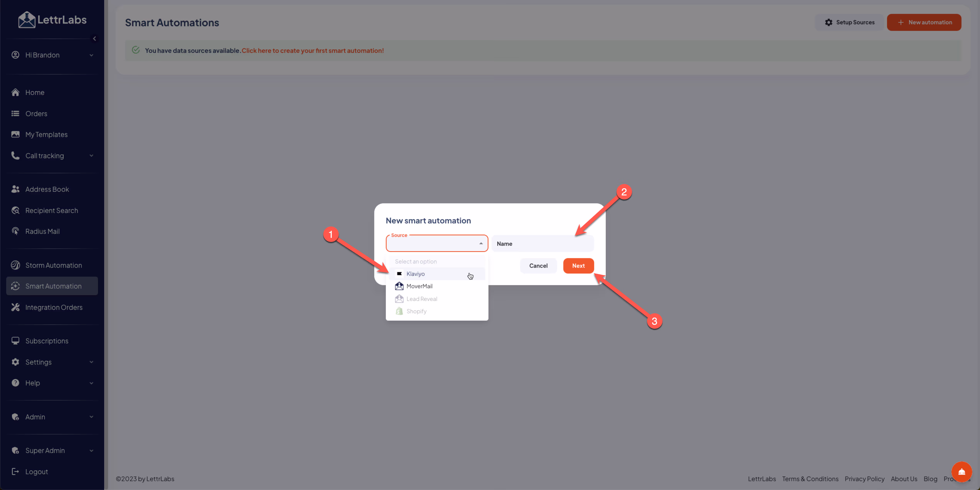
Task: Open Blog footer link
Action: (930, 479)
